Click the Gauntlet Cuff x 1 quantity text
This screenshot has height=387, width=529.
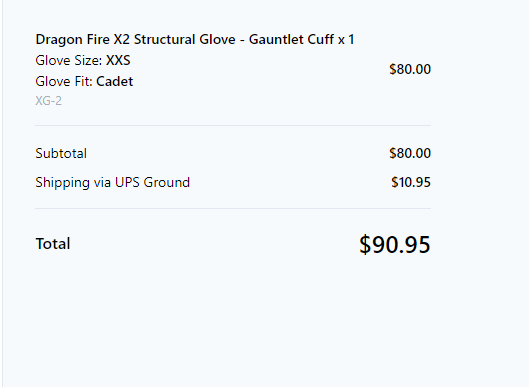coord(302,39)
